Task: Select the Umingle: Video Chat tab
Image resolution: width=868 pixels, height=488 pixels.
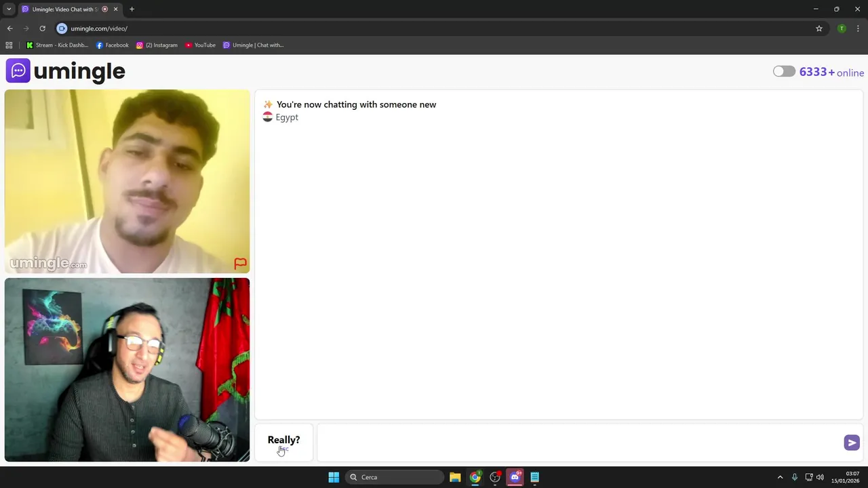Action: pos(64,9)
